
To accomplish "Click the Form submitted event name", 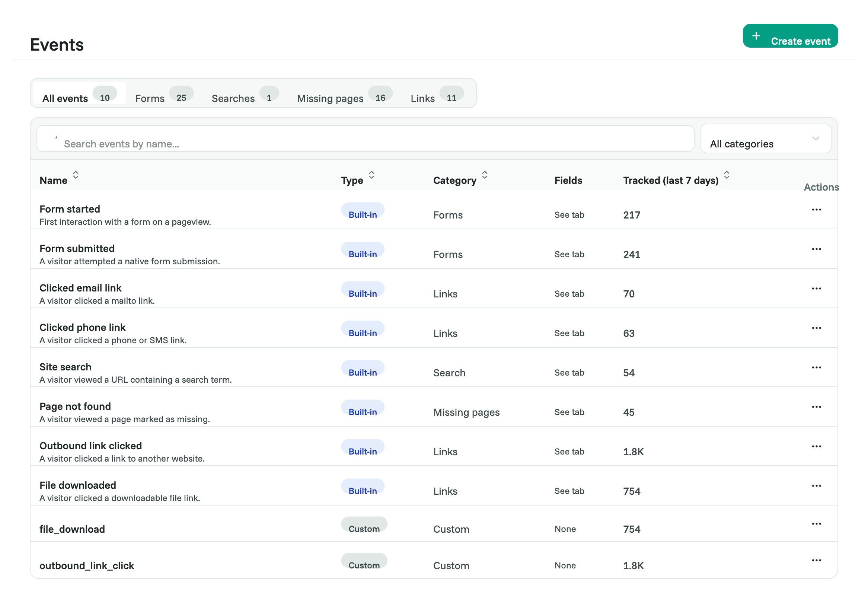I will [x=77, y=248].
